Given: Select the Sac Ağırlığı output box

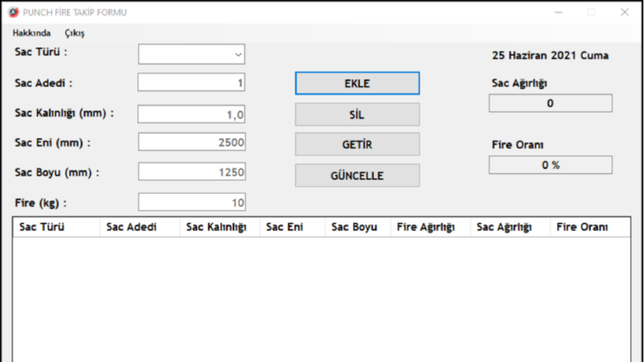Looking at the screenshot, I should coord(551,103).
